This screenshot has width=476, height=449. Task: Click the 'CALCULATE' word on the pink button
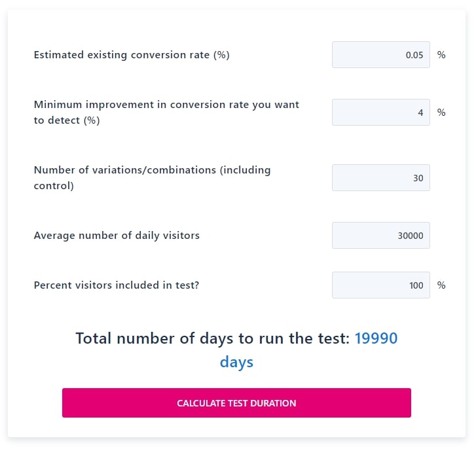click(x=201, y=403)
